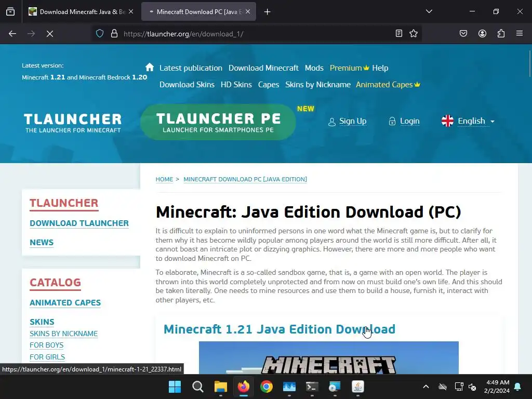Open Skins by Nickname sidebar link
Image resolution: width=532 pixels, height=399 pixels.
63,334
